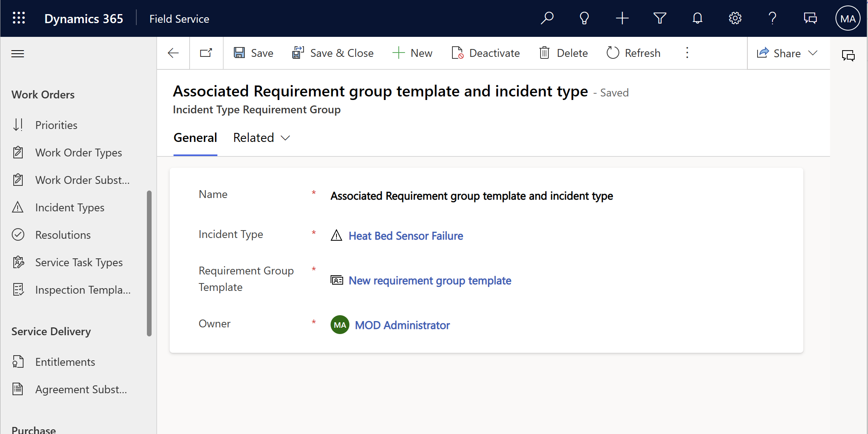The height and width of the screenshot is (434, 868).
Task: Click the MOD Administrator owner field
Action: tap(402, 324)
